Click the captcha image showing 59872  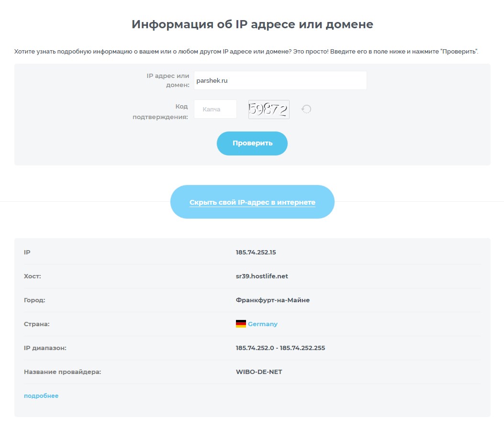269,110
